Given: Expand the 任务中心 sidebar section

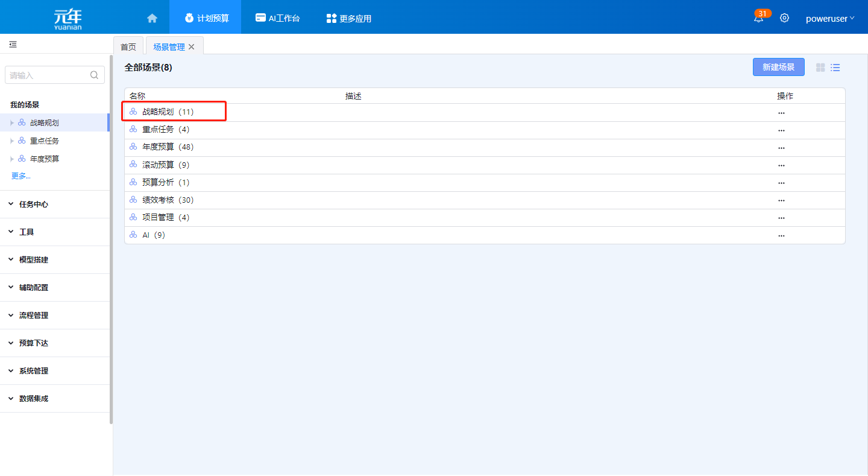Looking at the screenshot, I should 33,205.
